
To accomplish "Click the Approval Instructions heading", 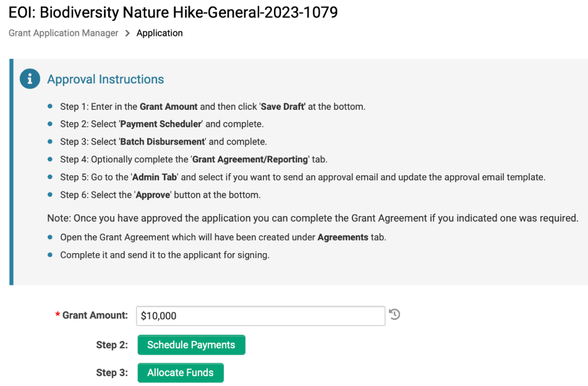I will click(x=105, y=80).
